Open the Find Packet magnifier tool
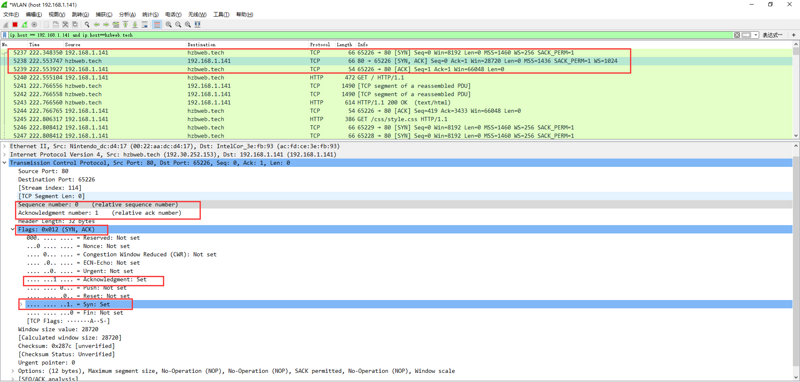This screenshot has height=382, width=800. click(87, 24)
